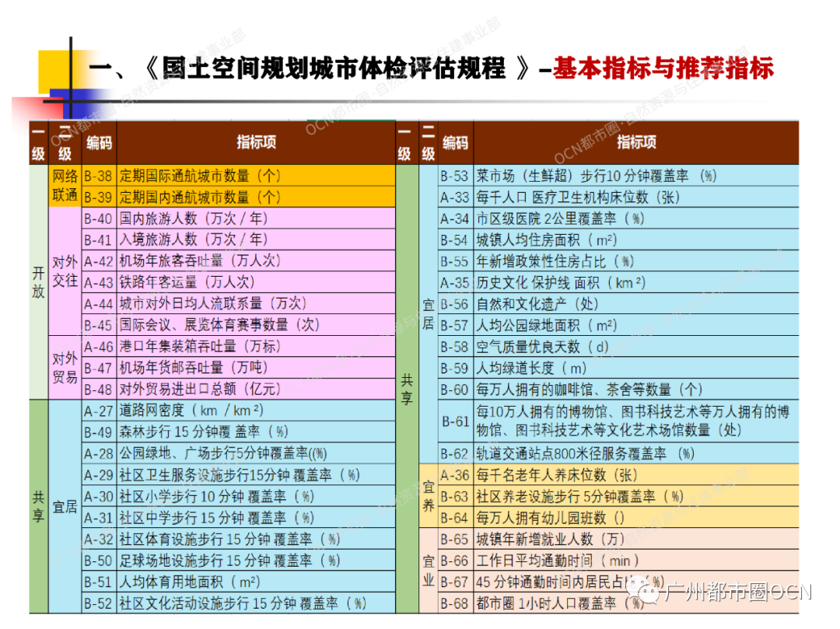Click the "45分钟通勤时间内居民占比" indicator
Image resolution: width=840 pixels, height=629 pixels.
570,582
